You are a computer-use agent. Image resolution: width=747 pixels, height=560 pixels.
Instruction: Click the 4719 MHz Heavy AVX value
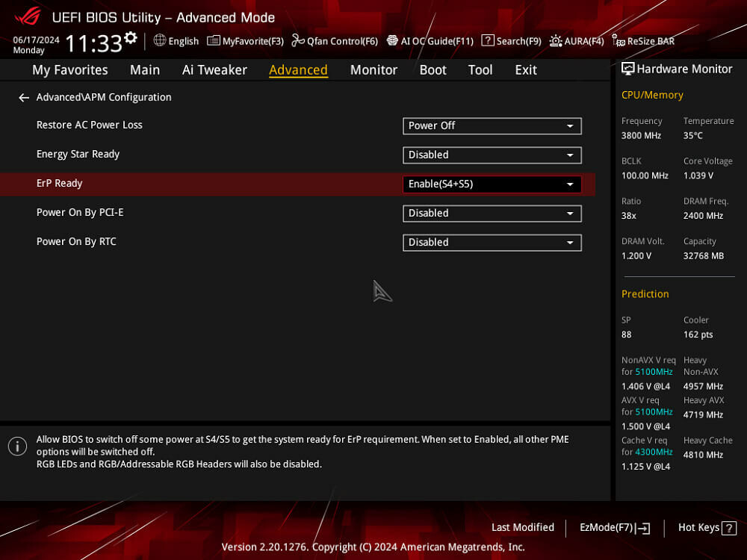click(x=703, y=414)
